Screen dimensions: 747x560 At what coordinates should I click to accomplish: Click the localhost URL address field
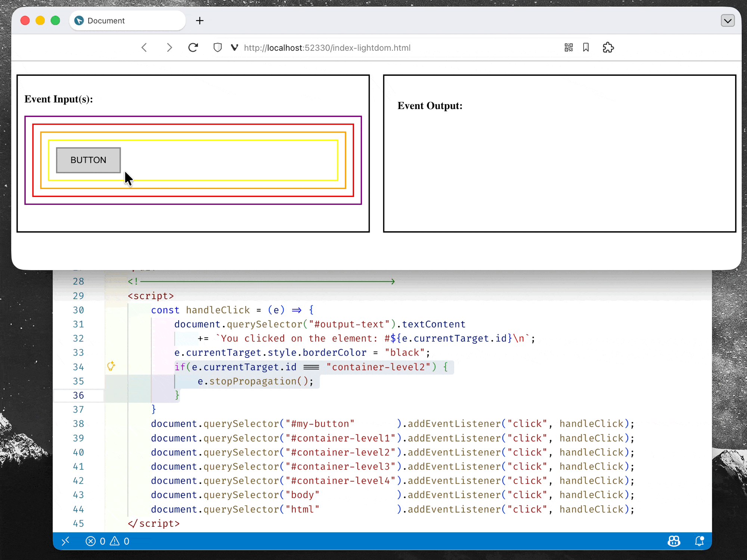(327, 48)
